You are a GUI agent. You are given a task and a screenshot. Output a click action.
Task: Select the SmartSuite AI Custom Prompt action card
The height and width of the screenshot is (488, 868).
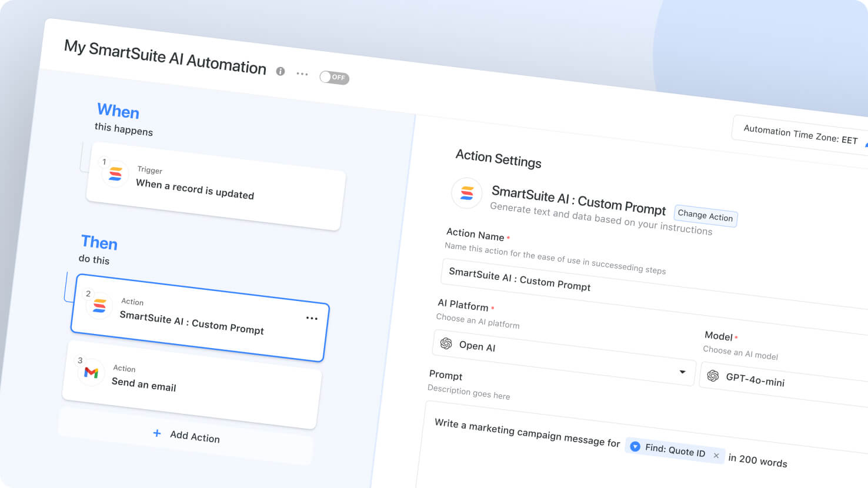pos(199,318)
